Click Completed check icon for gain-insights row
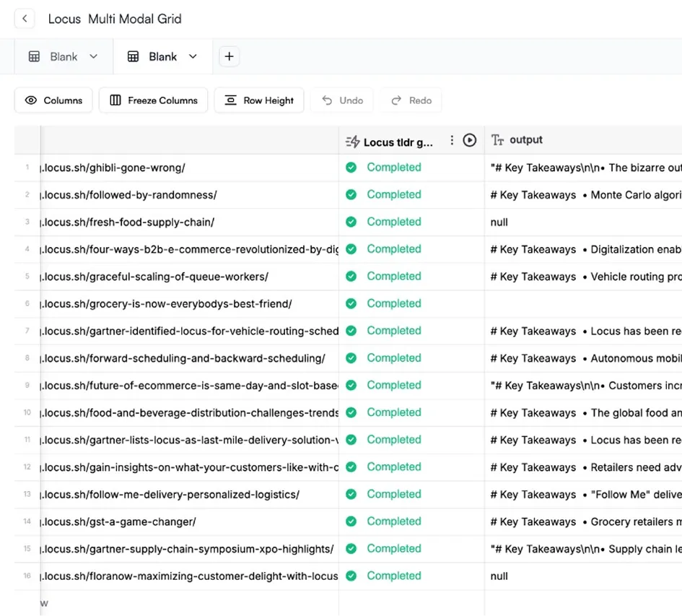The height and width of the screenshot is (616, 682). click(351, 467)
